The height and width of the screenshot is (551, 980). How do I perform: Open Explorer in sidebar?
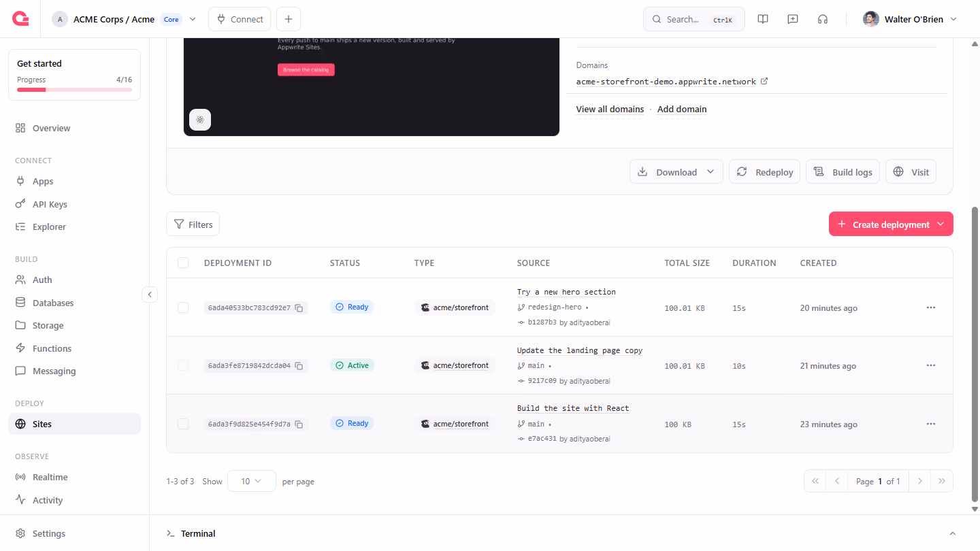pos(75,227)
